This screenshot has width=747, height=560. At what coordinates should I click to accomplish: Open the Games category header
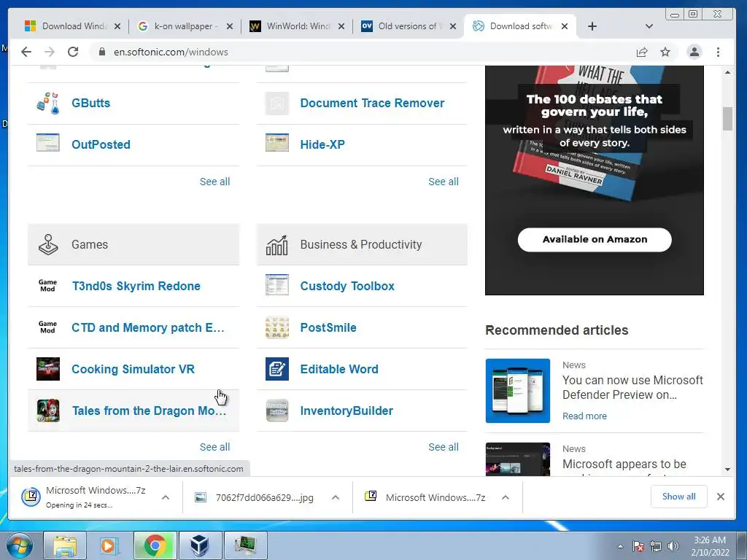[x=133, y=244]
